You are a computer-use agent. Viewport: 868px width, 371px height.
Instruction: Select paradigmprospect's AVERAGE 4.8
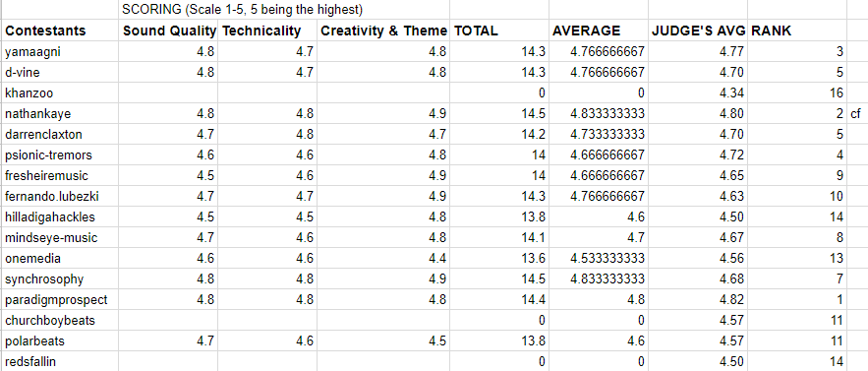(599, 300)
